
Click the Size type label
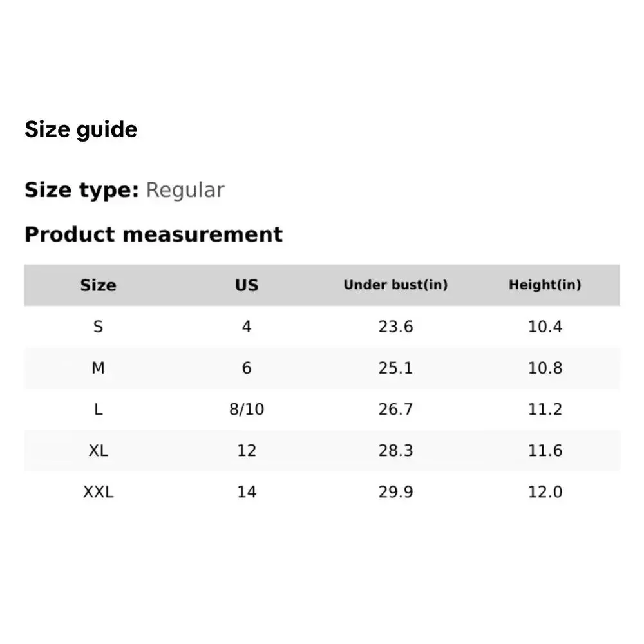[x=81, y=190]
